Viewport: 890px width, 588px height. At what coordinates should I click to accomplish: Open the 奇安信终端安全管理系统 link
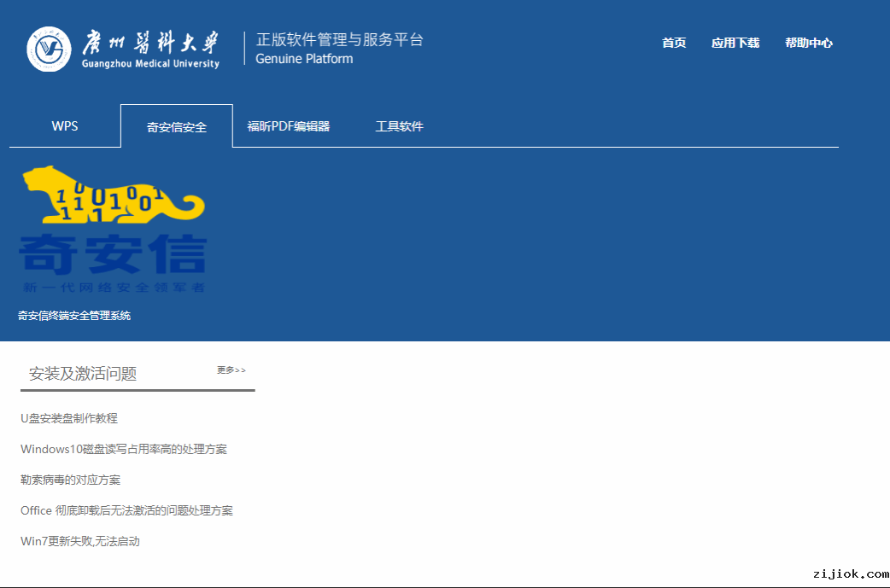74,316
